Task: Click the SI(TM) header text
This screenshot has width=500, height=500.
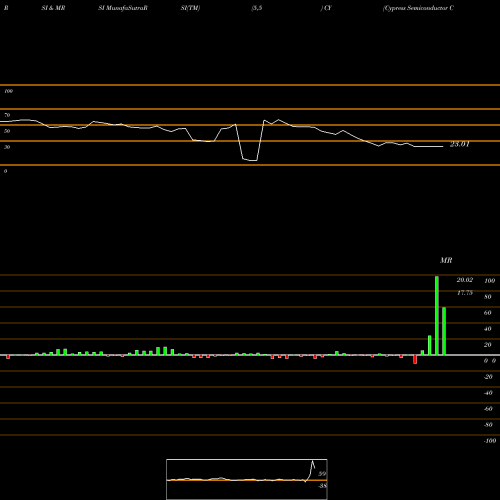Action: pos(190,8)
